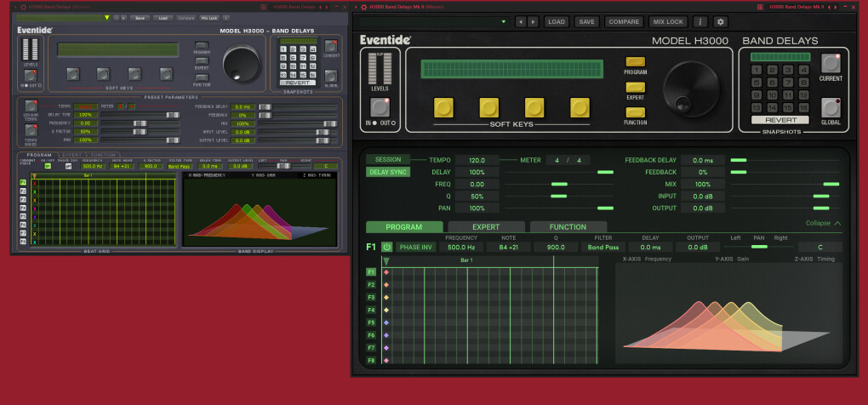Toggle Session Tempo button in old H3000

pyautogui.click(x=31, y=106)
